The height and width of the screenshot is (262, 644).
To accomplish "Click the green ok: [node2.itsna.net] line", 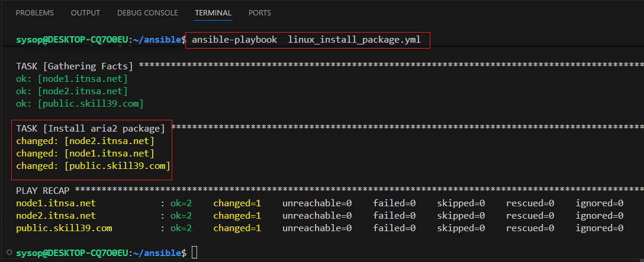I will (x=72, y=91).
